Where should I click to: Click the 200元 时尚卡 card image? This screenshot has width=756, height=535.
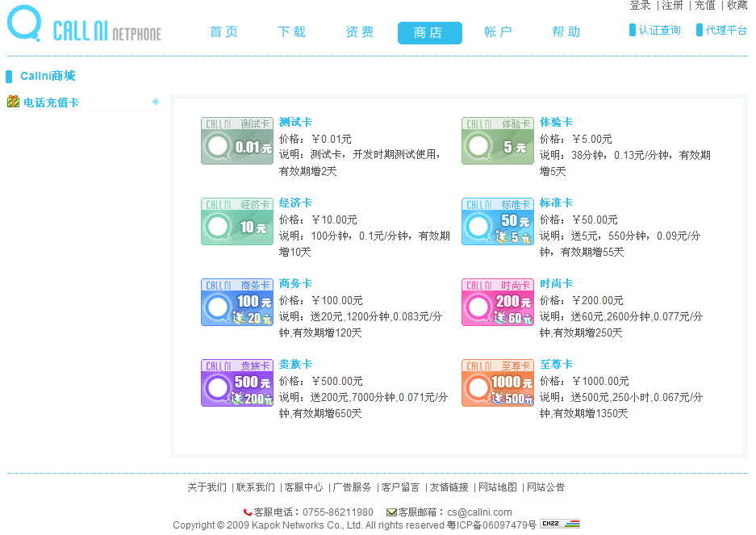[x=498, y=302]
